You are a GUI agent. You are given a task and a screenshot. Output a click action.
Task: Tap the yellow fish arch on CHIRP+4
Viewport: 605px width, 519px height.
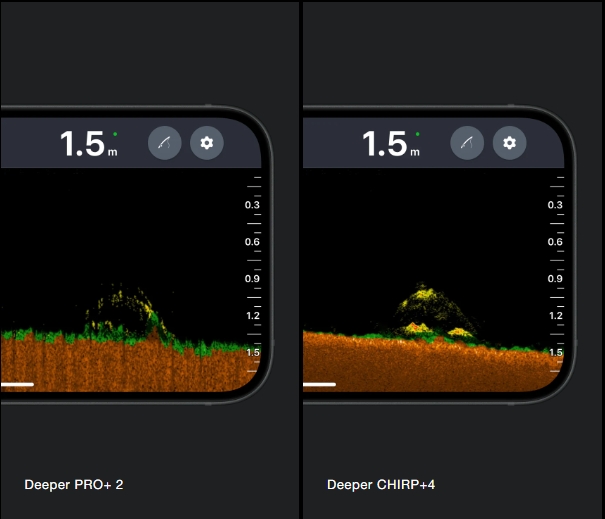(x=434, y=311)
